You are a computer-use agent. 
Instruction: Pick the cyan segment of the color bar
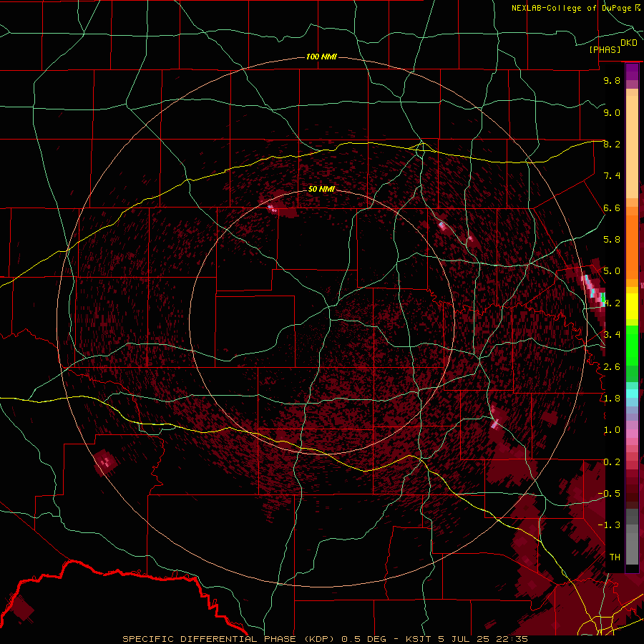tap(632, 394)
